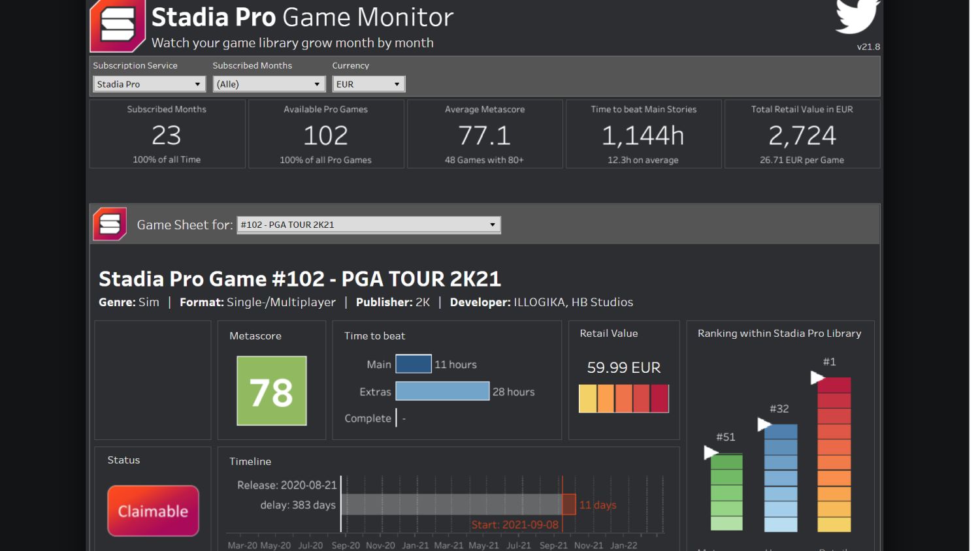980x551 pixels.
Task: Select the Average Metascore 77.1 tile
Action: click(485, 134)
